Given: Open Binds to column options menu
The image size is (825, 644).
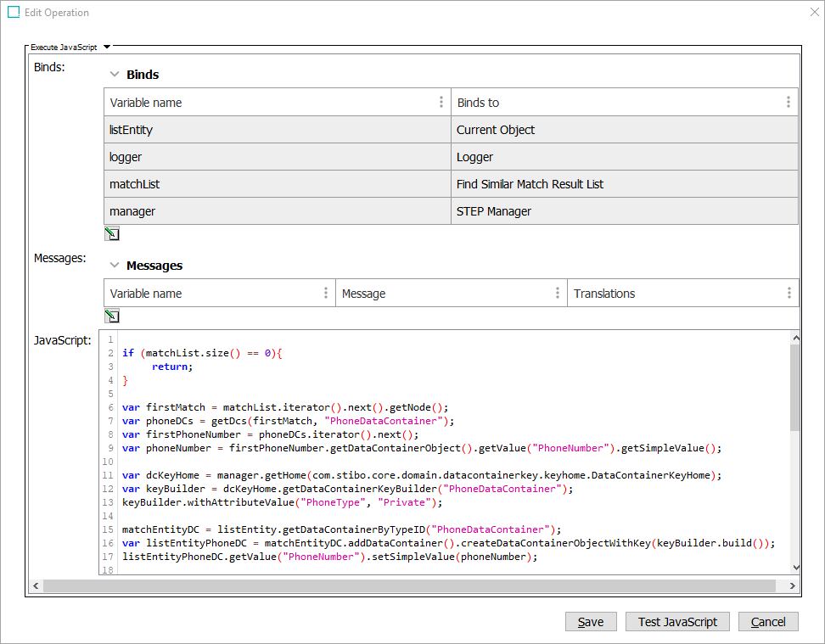Looking at the screenshot, I should [788, 103].
